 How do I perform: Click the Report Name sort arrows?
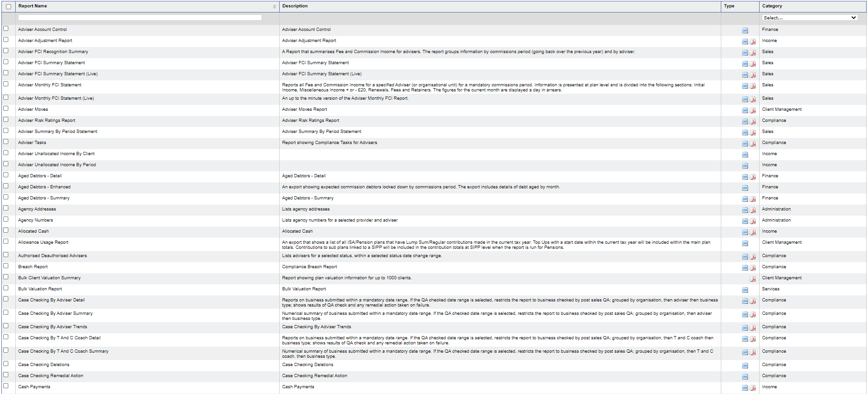click(274, 6)
